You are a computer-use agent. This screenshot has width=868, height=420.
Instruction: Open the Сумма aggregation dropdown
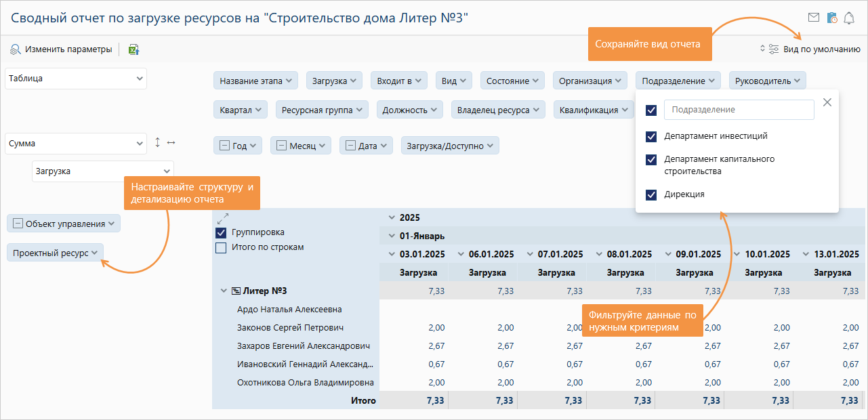pyautogui.click(x=75, y=144)
